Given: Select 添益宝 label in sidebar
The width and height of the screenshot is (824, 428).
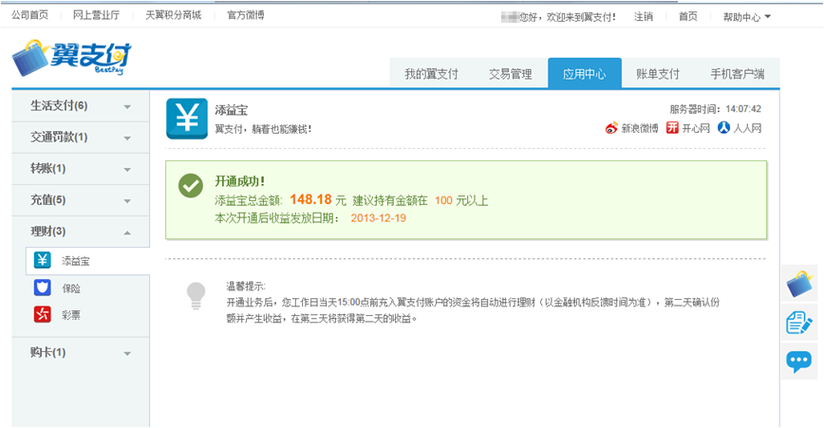Looking at the screenshot, I should click(x=76, y=261).
